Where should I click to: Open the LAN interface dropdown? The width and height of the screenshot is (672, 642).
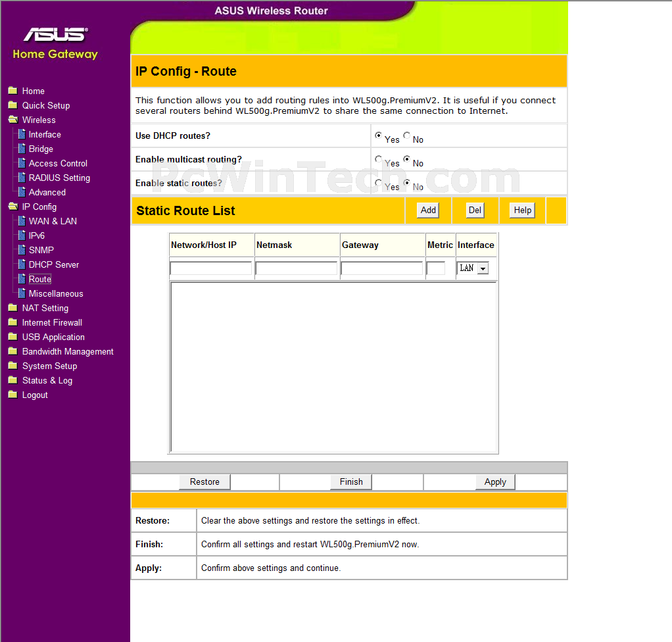click(x=473, y=268)
